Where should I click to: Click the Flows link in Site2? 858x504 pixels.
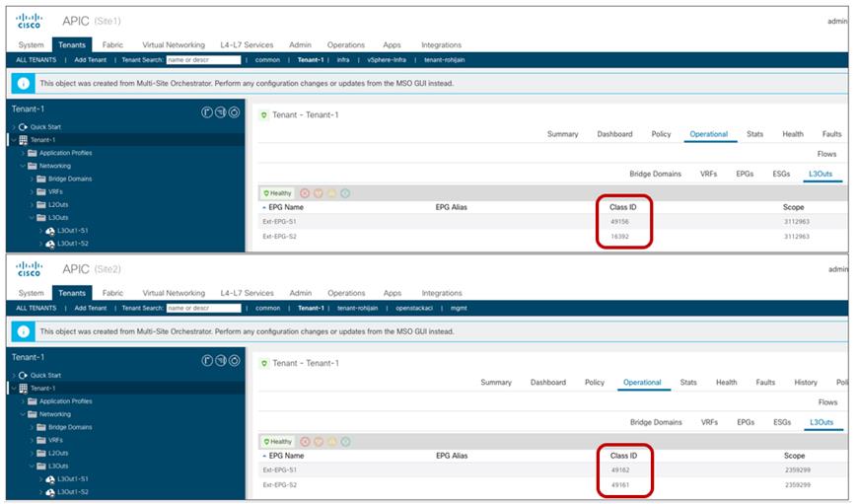pyautogui.click(x=827, y=402)
